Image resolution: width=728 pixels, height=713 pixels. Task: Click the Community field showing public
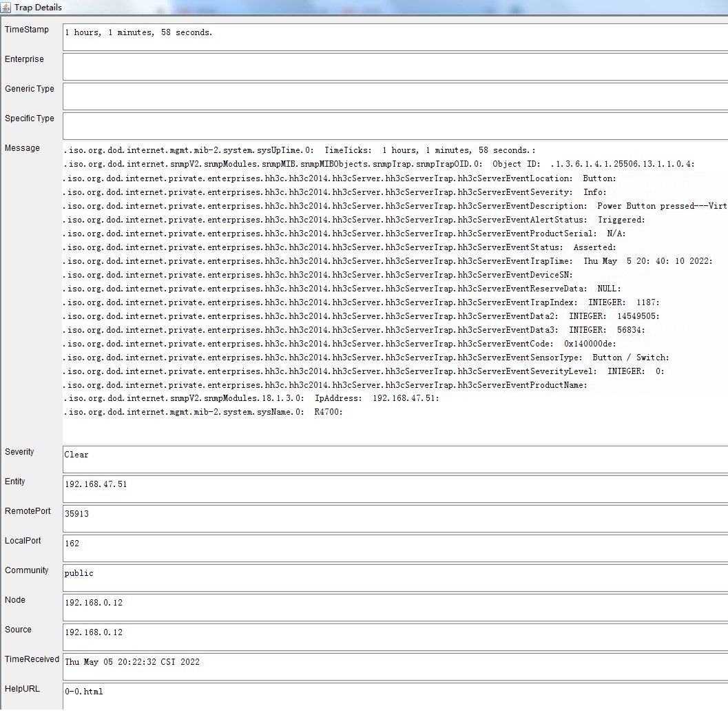click(395, 578)
